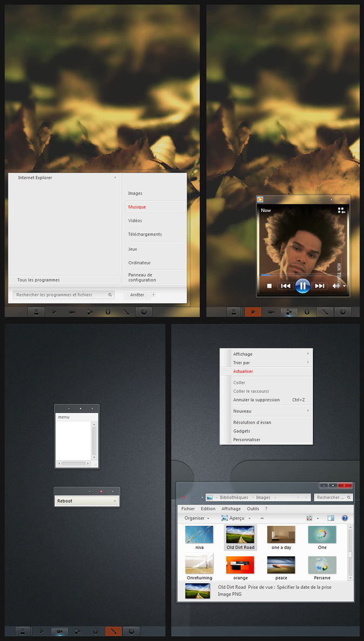Toggle the Explorer preview pane icon
Viewport: 364px width, 641px height.
[331, 518]
